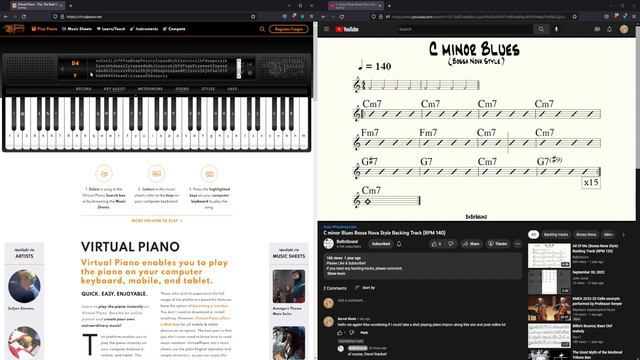This screenshot has width=640, height=360.
Task: Open the Sort by comments dropdown
Action: [x=365, y=288]
